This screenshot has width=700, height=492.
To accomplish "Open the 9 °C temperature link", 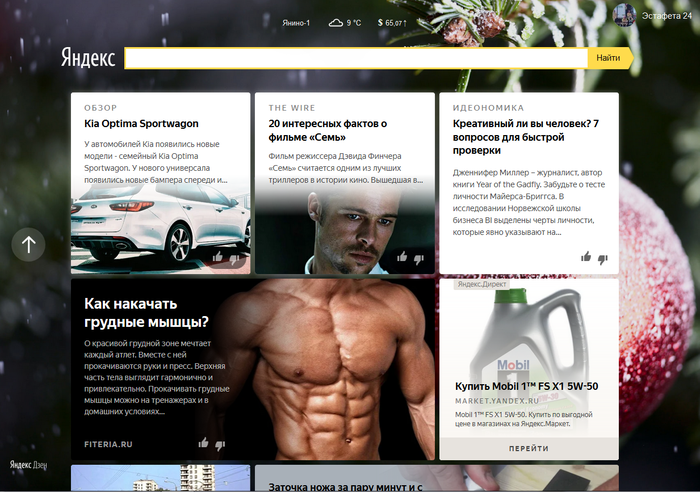I will coord(354,23).
